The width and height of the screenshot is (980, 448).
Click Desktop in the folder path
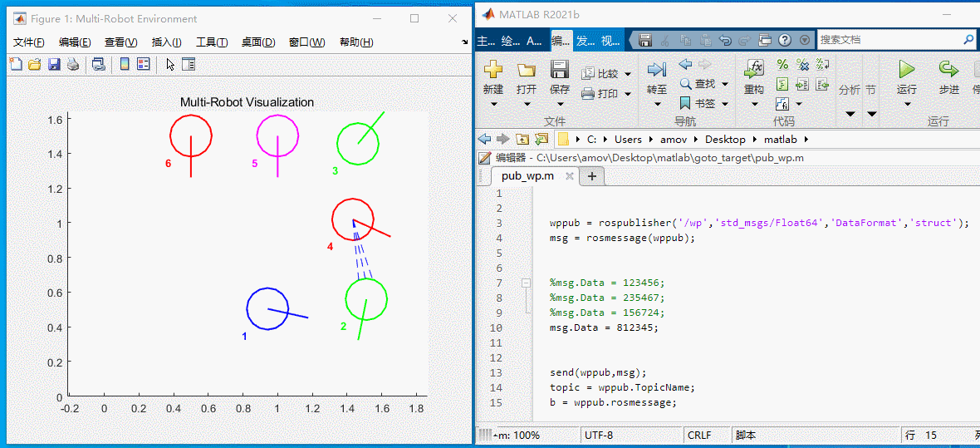click(725, 139)
